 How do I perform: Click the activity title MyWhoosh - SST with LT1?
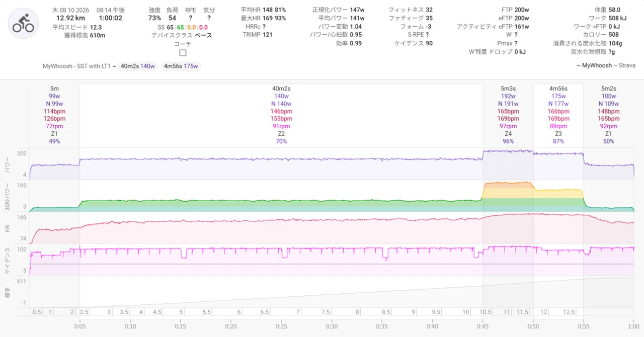tap(77, 66)
